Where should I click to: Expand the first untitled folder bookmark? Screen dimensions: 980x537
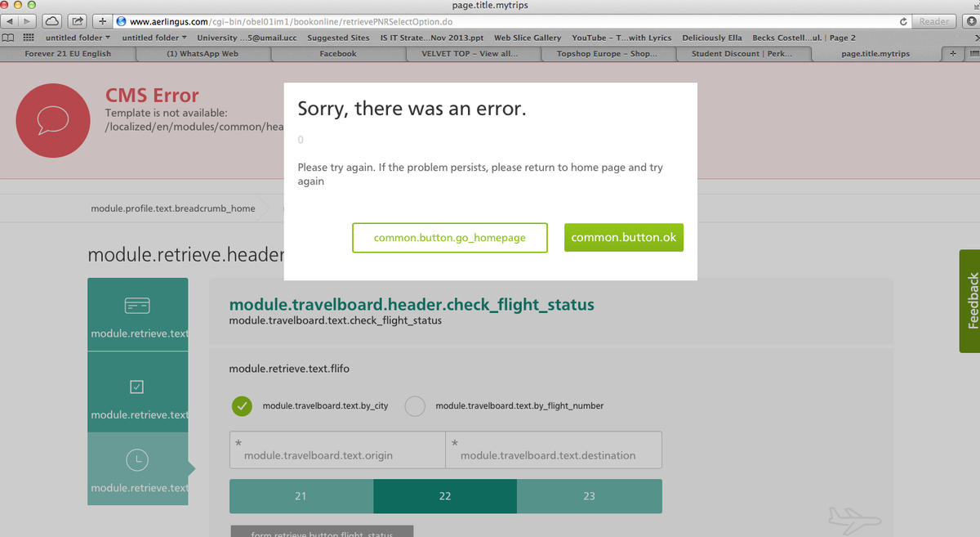tap(78, 38)
